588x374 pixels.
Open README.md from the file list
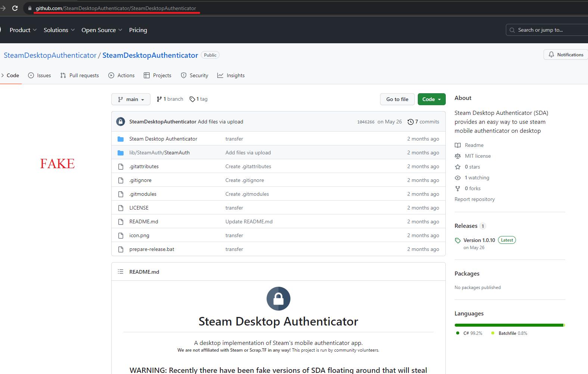tap(144, 221)
